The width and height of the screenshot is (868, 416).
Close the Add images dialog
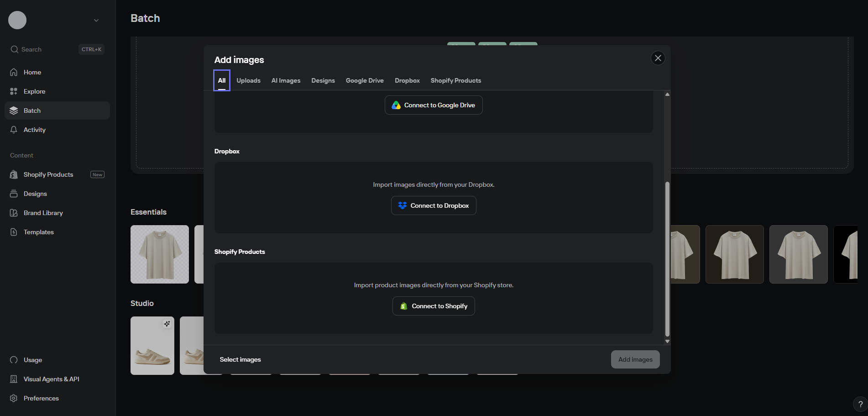658,58
